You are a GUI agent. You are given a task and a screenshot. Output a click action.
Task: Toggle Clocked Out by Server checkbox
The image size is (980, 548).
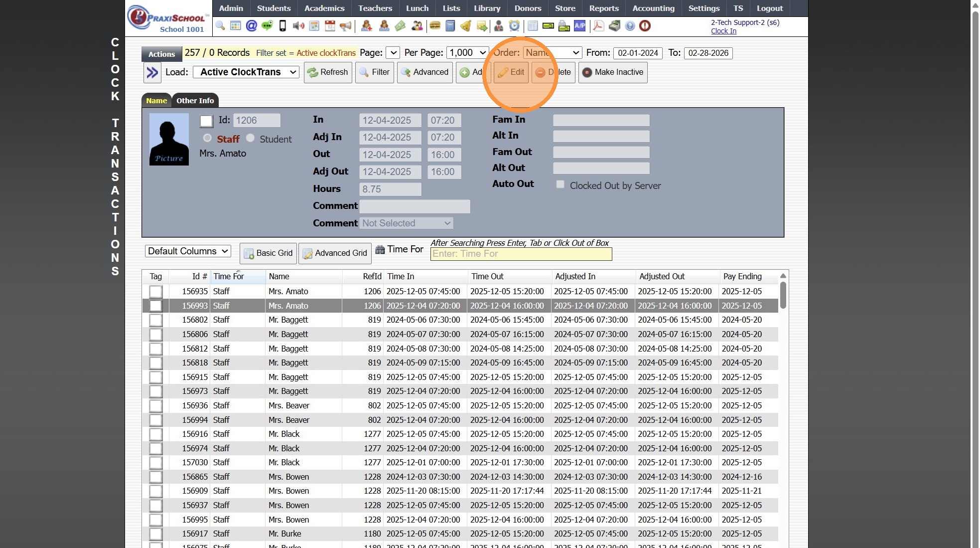pyautogui.click(x=560, y=184)
